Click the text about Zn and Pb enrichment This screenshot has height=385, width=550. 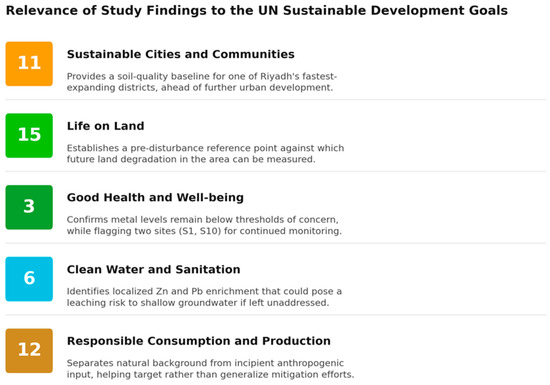(204, 297)
